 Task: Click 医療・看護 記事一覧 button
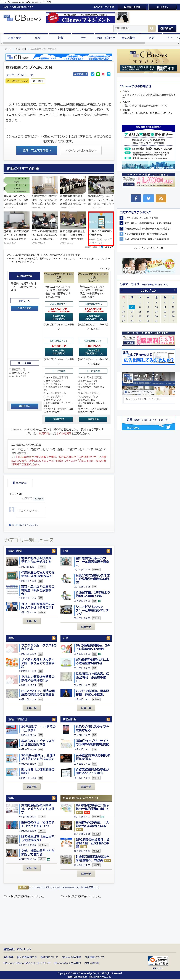[32, 621]
